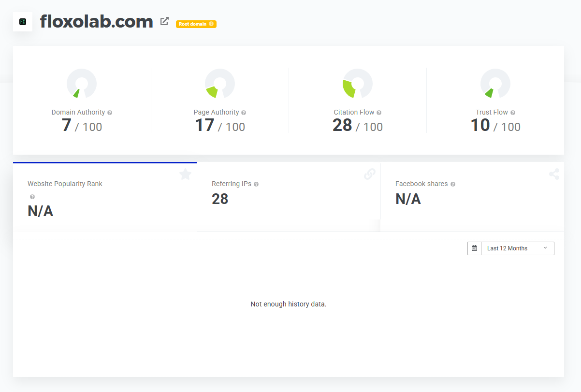The image size is (581, 392).
Task: Click the 17 / 100 Page Authority score
Action: pyautogui.click(x=220, y=126)
